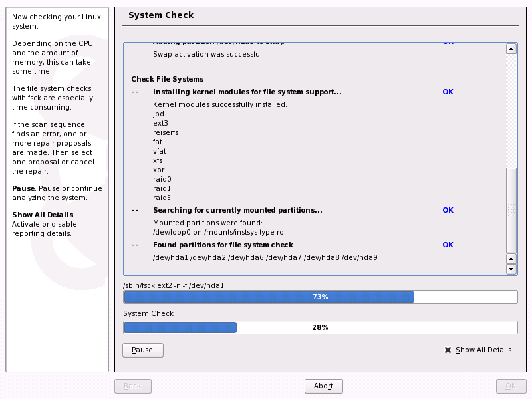Screen dimensions: 532x399
Task: Click the OK status for found partitions
Action: click(448, 245)
